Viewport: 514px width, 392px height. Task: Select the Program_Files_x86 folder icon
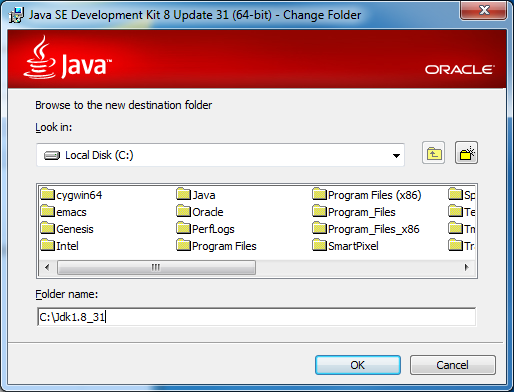pyautogui.click(x=319, y=228)
